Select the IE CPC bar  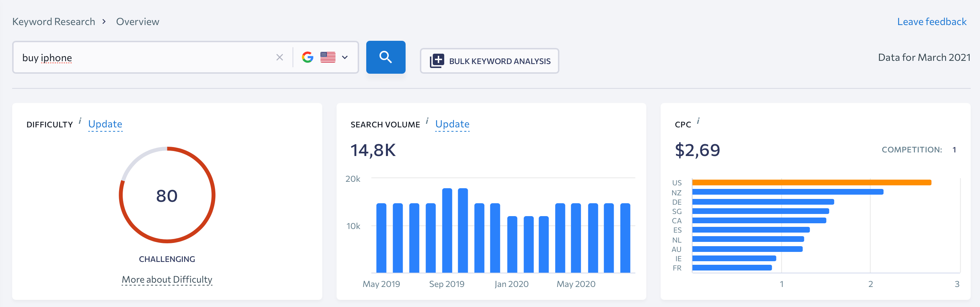pyautogui.click(x=734, y=258)
